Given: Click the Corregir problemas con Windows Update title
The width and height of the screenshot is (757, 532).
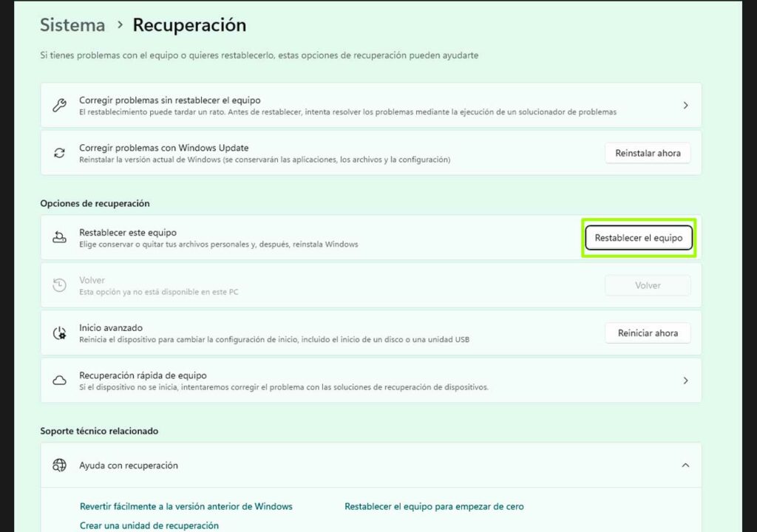Looking at the screenshot, I should tap(163, 148).
